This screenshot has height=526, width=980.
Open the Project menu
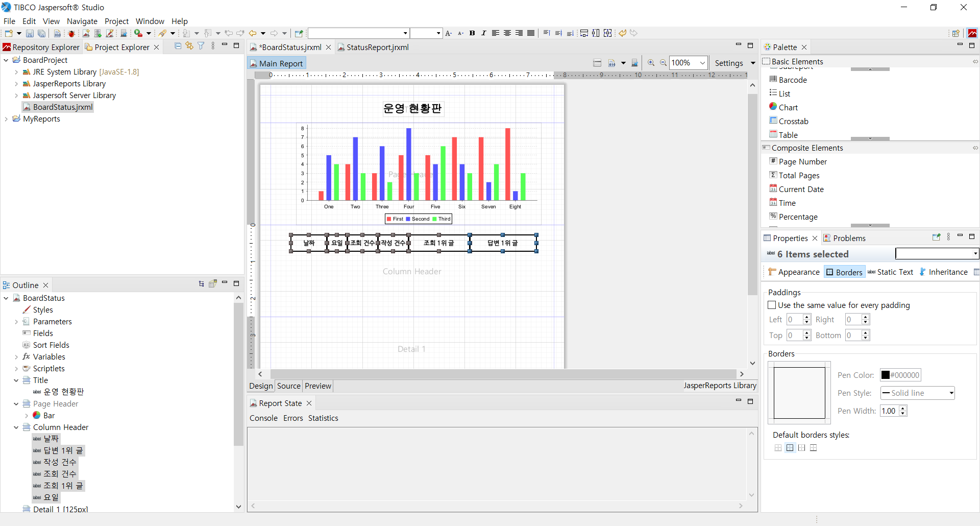(116, 21)
